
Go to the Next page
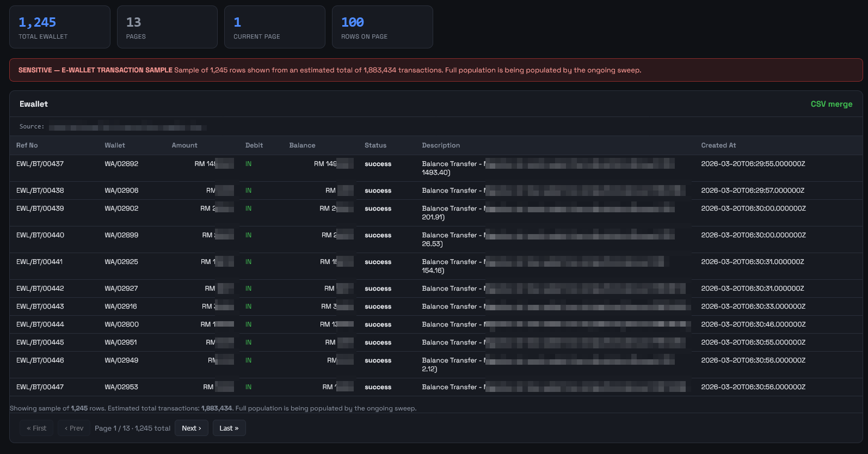[192, 428]
